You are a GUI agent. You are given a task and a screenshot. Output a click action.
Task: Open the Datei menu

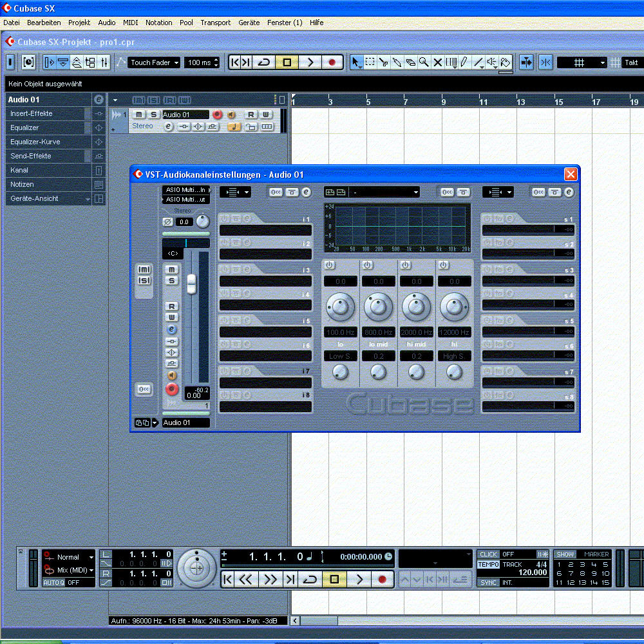click(12, 23)
